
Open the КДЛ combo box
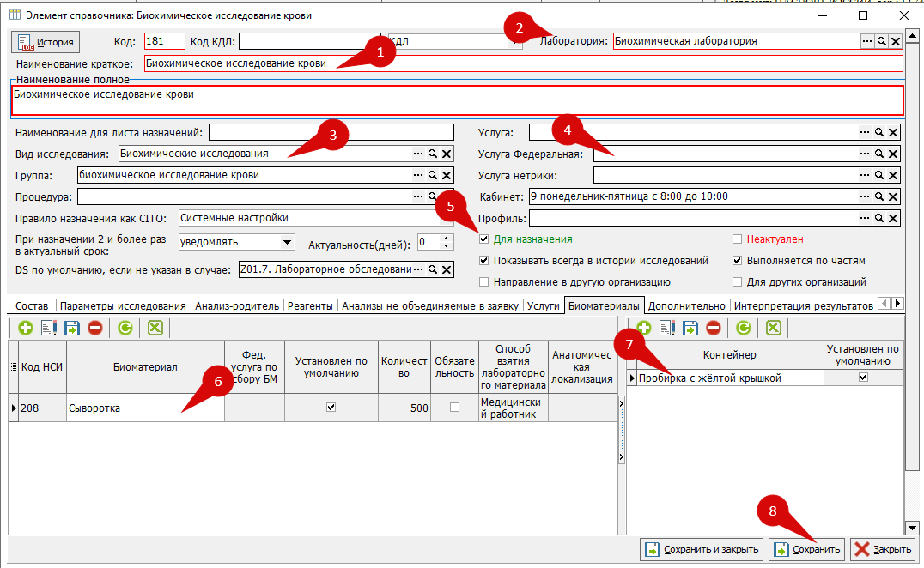coord(515,41)
